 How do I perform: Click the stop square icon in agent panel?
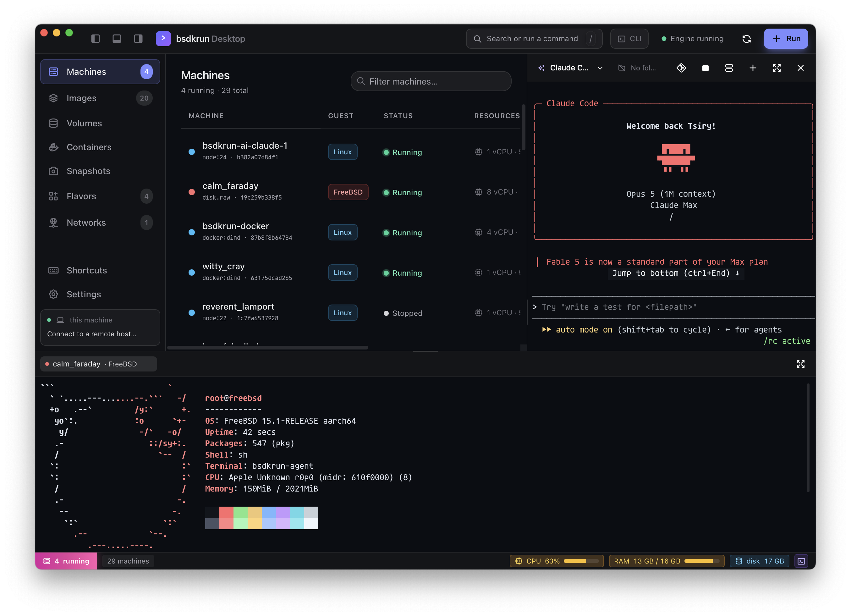(705, 68)
